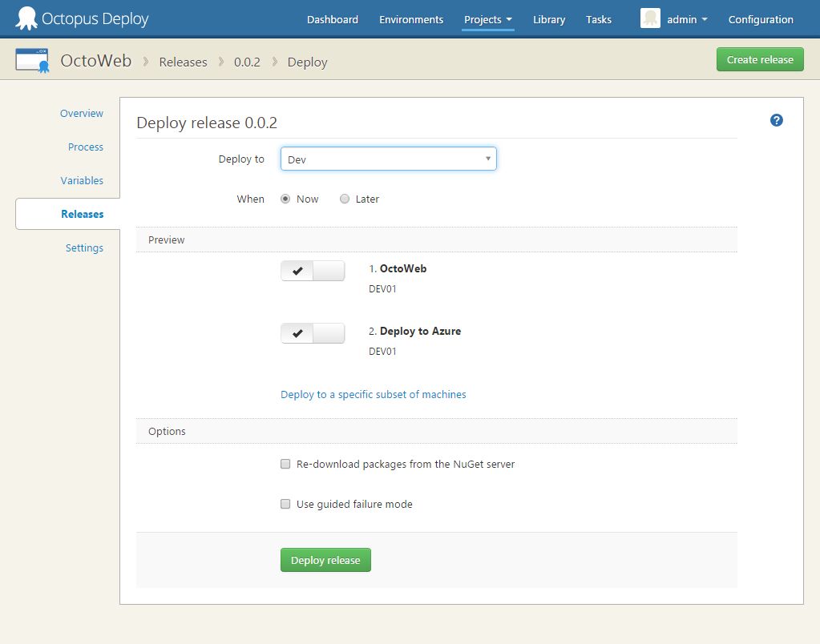Click the Deploy release button
Viewport: 820px width, 644px height.
[x=325, y=559]
